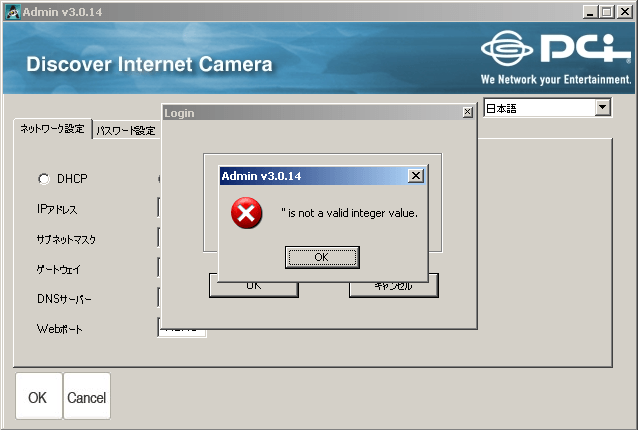This screenshot has width=638, height=430.
Task: Dismiss the integer value error with OK
Action: click(x=322, y=257)
